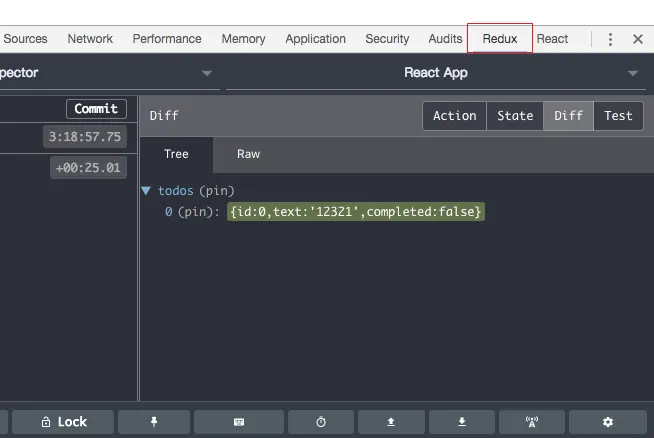Open the Test view
The height and width of the screenshot is (438, 654).
pos(618,116)
